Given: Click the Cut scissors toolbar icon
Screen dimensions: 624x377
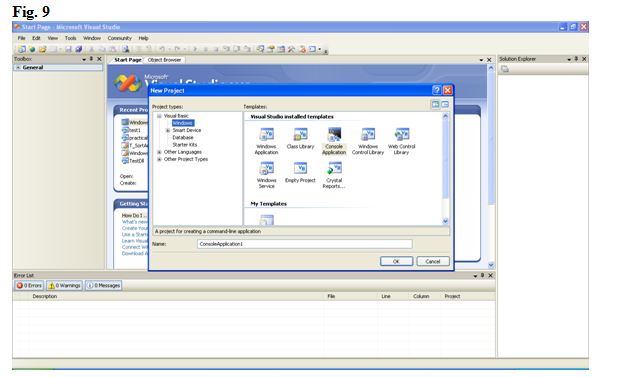Looking at the screenshot, I should coord(92,49).
